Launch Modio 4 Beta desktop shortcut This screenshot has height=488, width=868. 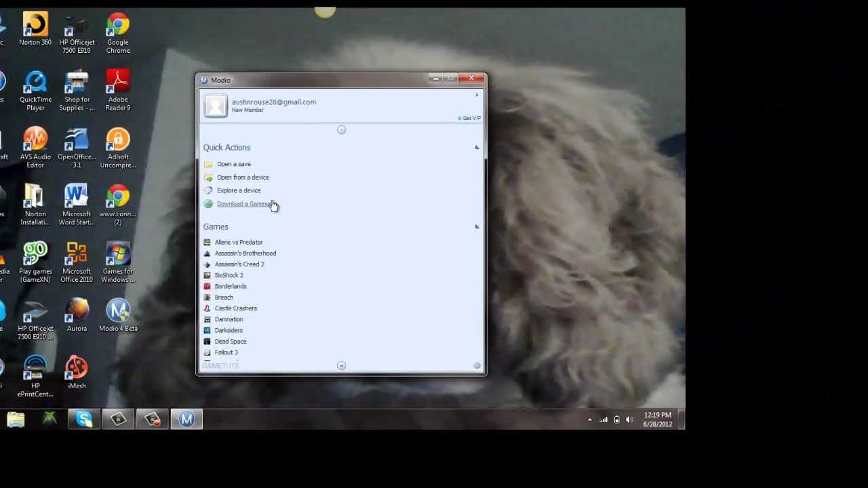[118, 315]
